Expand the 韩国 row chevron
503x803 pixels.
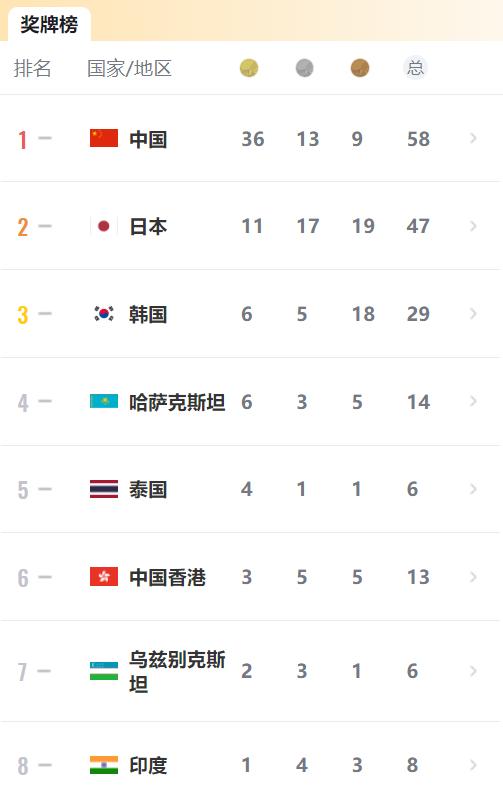473,313
